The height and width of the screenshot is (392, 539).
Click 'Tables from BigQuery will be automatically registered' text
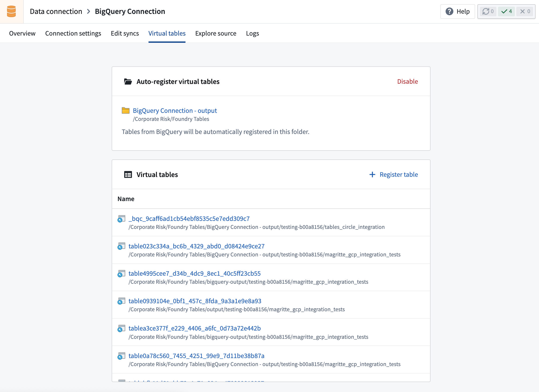point(215,132)
